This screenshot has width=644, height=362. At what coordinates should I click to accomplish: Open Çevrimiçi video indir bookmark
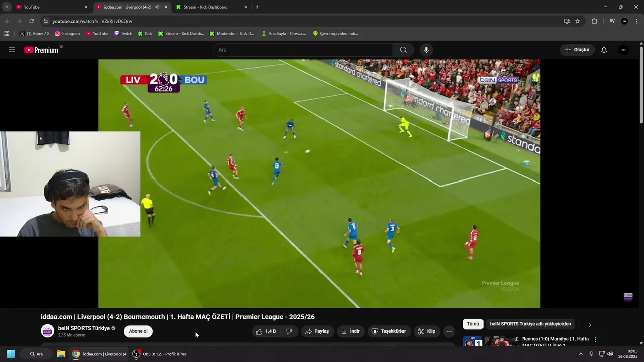pos(336,34)
